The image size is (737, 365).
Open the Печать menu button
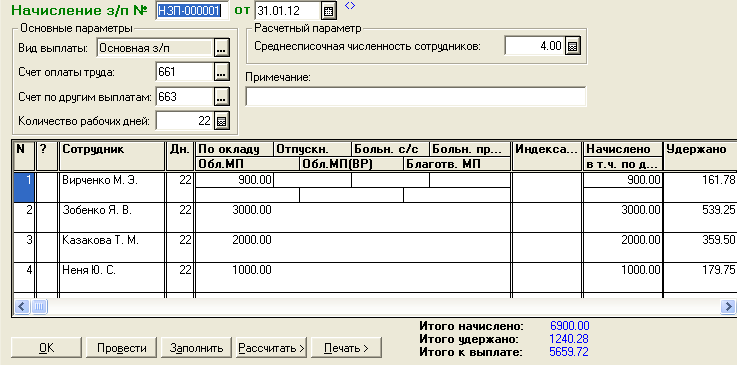pyautogui.click(x=346, y=348)
